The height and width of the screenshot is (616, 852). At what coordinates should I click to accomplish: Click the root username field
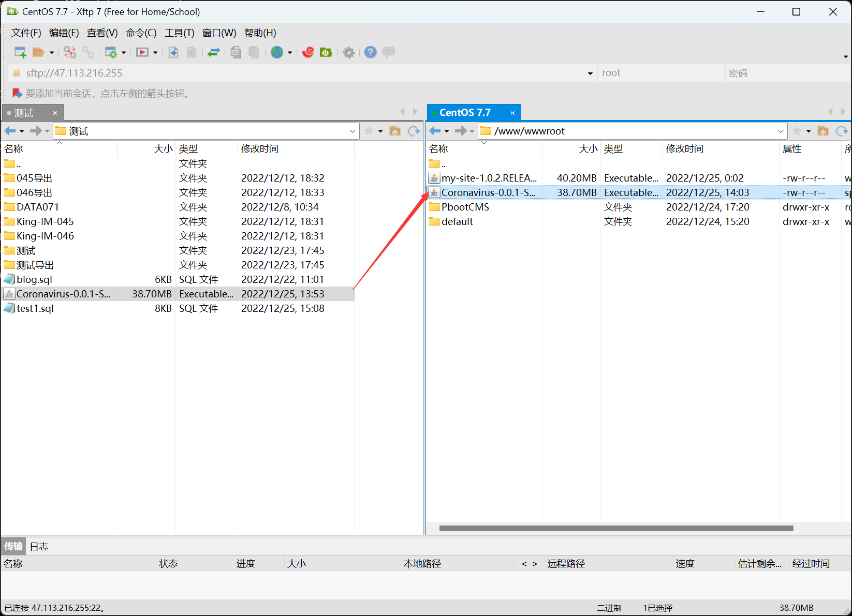click(x=661, y=73)
